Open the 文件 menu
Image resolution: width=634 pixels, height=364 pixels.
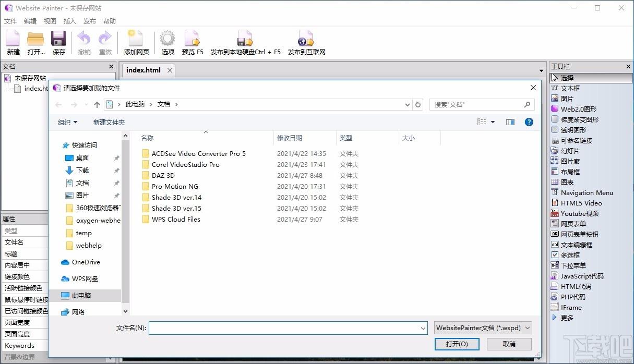point(10,21)
